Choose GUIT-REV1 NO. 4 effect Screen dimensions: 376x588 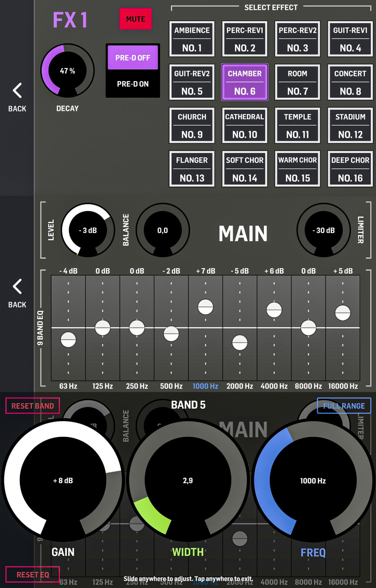coord(350,39)
